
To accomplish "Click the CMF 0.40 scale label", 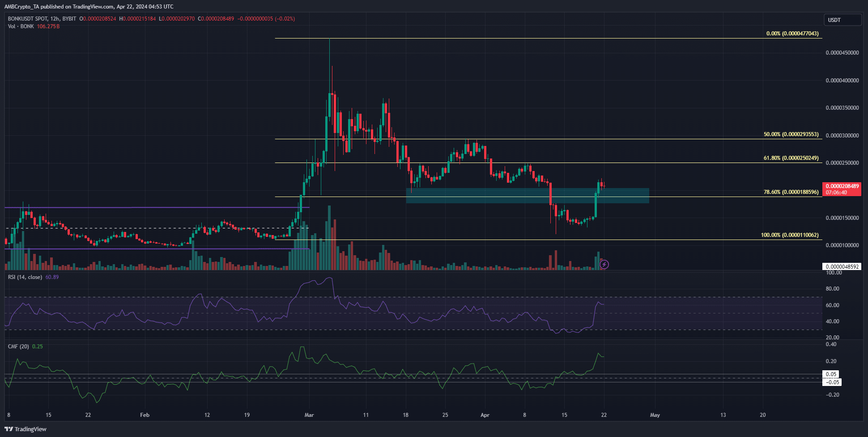I will 831,344.
